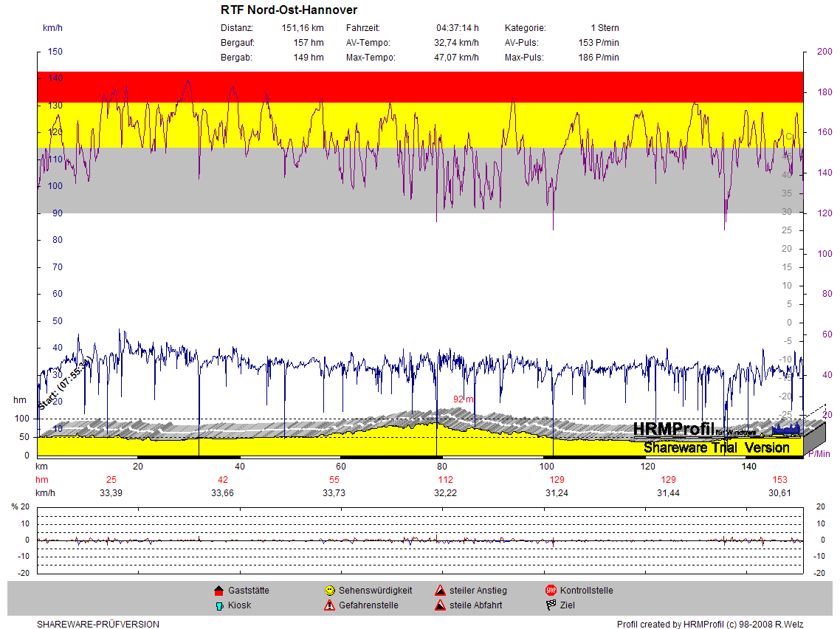Click the chart title RTF Nord-Ost-Hannover

point(289,10)
